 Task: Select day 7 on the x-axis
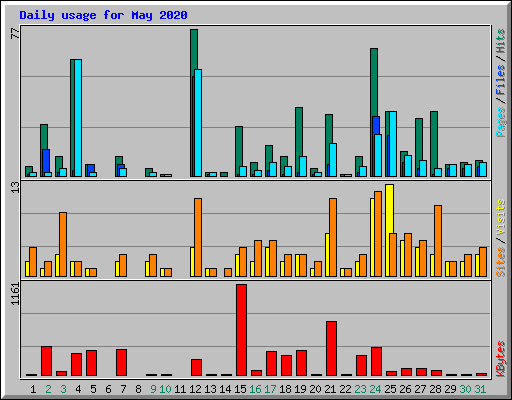pyautogui.click(x=123, y=389)
